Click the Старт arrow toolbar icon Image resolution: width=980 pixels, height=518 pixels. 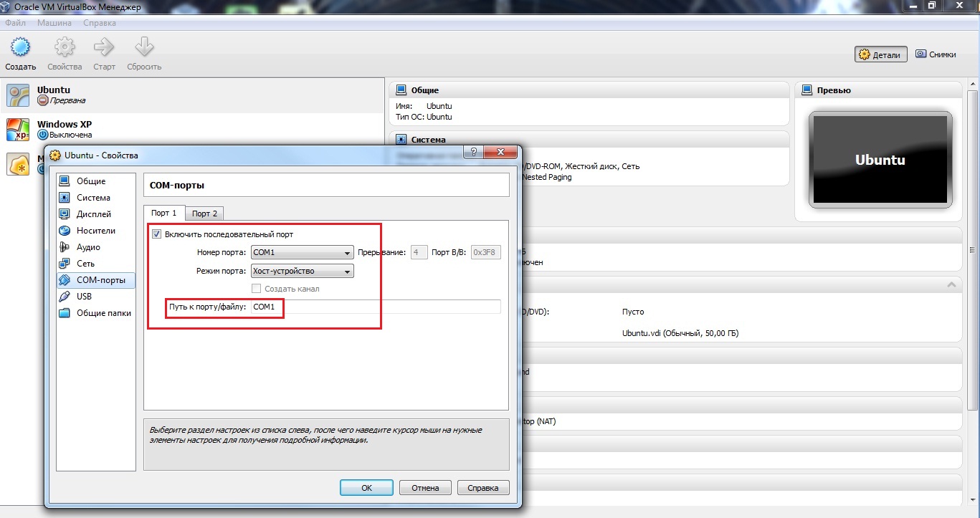click(x=104, y=48)
